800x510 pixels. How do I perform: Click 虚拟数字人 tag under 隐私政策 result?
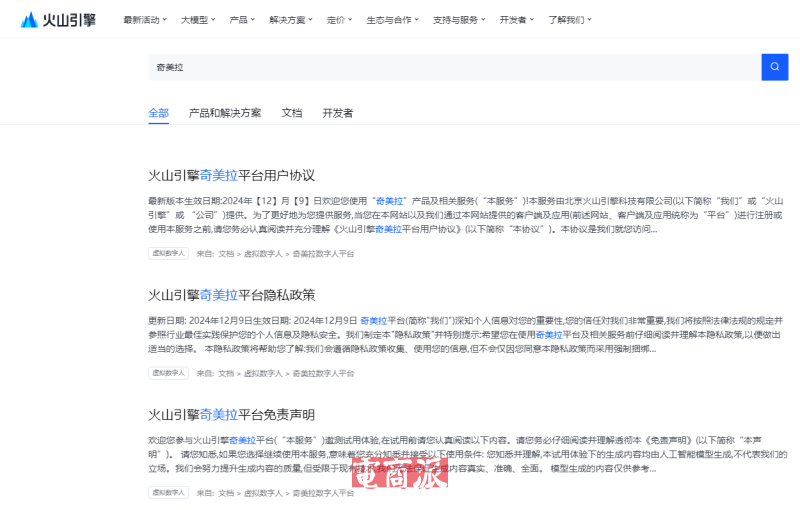coord(168,373)
